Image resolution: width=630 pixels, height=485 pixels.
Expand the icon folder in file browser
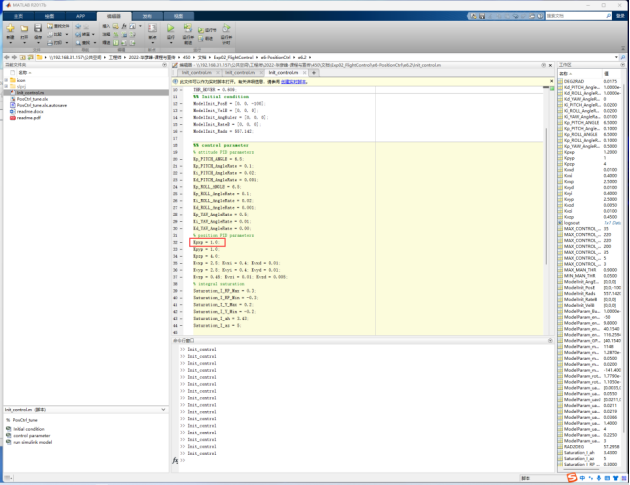click(x=8, y=80)
